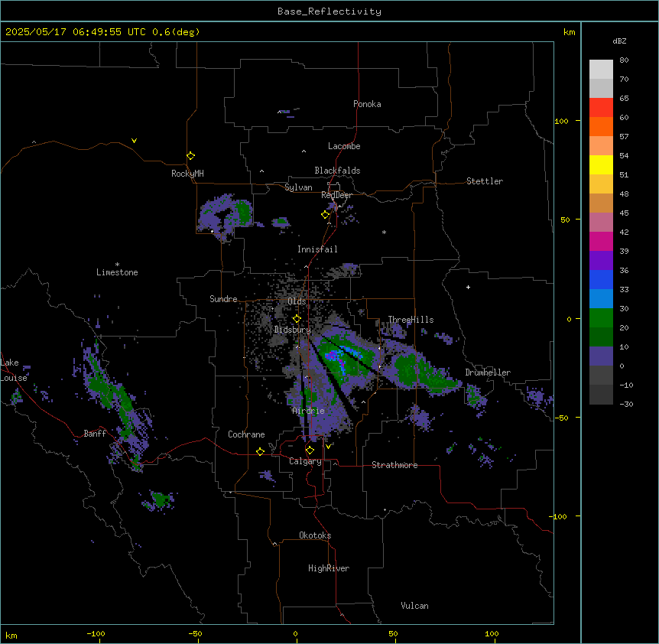Image resolution: width=659 pixels, height=644 pixels.
Task: Click the Limestone label
Action: [117, 272]
